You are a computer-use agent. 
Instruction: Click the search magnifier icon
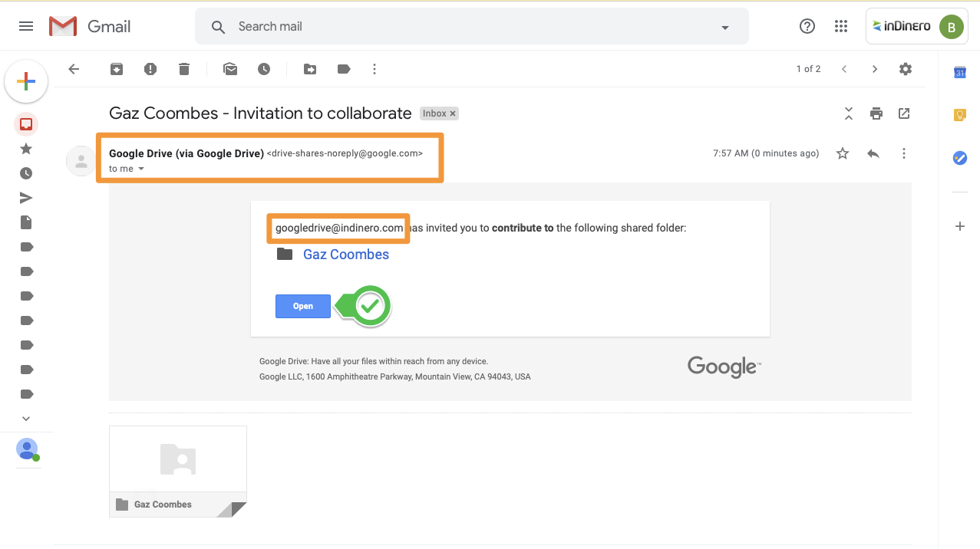[x=218, y=27]
